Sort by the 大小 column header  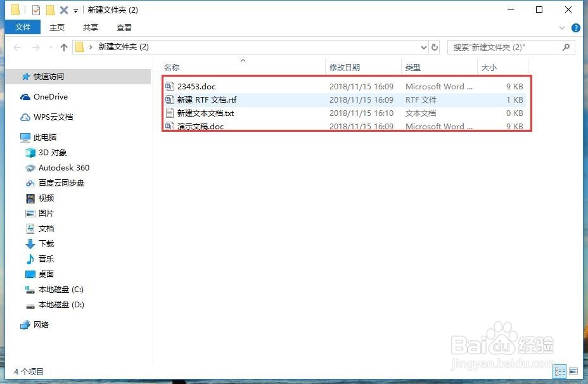[489, 68]
